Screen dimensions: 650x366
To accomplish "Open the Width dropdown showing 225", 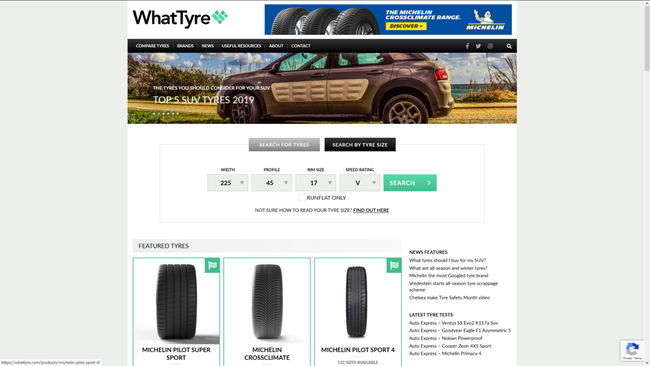I will click(x=228, y=183).
